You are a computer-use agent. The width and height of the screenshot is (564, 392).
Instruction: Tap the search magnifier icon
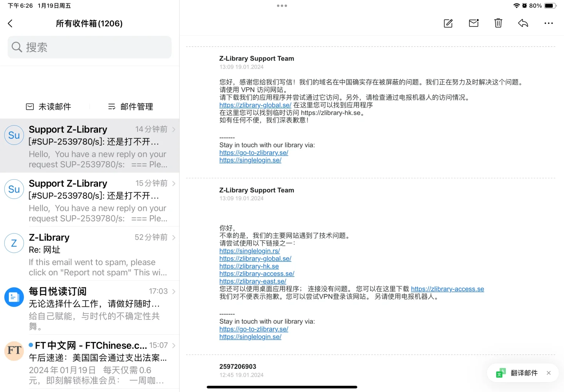click(x=17, y=47)
